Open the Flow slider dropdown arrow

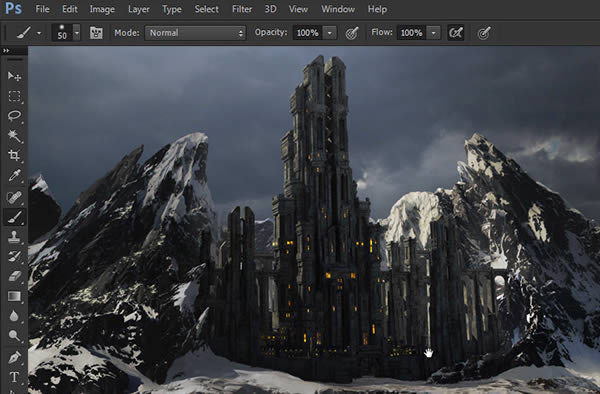[x=433, y=33]
